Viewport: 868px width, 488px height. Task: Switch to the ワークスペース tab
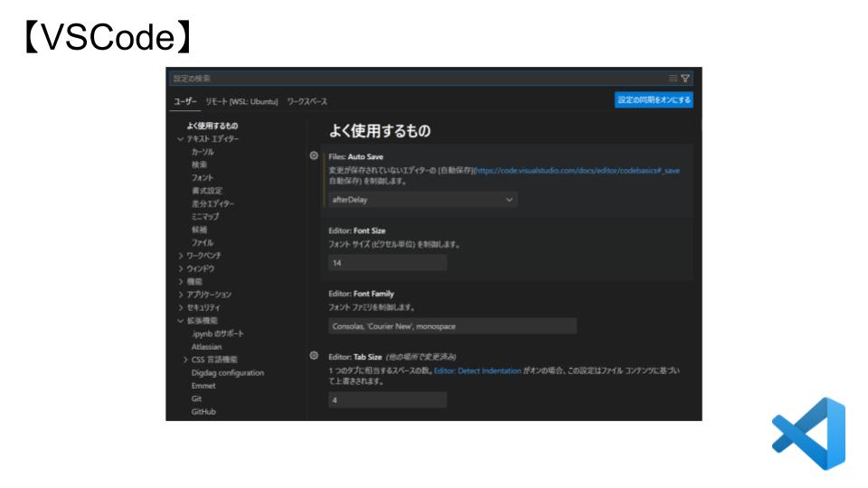coord(307,102)
